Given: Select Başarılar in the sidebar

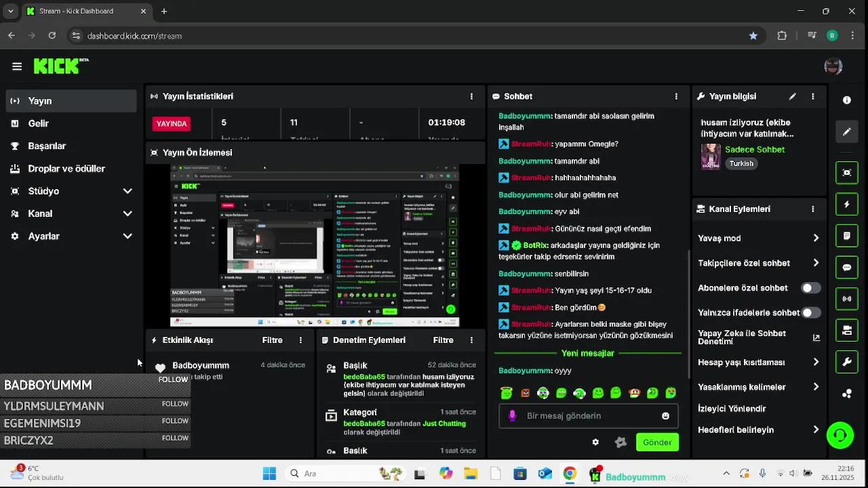Looking at the screenshot, I should tap(71, 146).
